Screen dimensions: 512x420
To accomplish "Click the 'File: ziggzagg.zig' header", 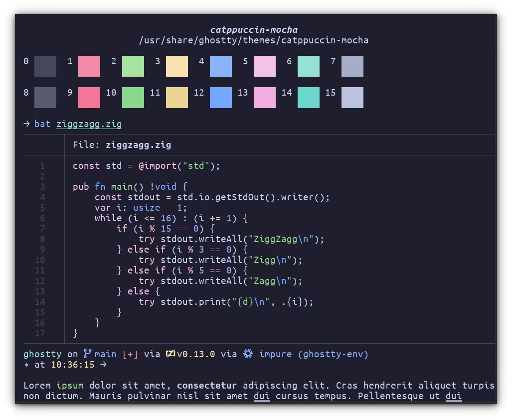I will pos(122,145).
